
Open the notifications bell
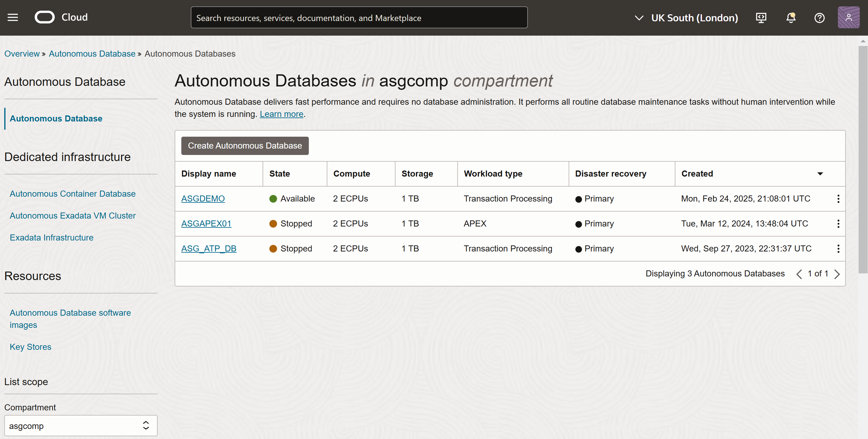[790, 18]
